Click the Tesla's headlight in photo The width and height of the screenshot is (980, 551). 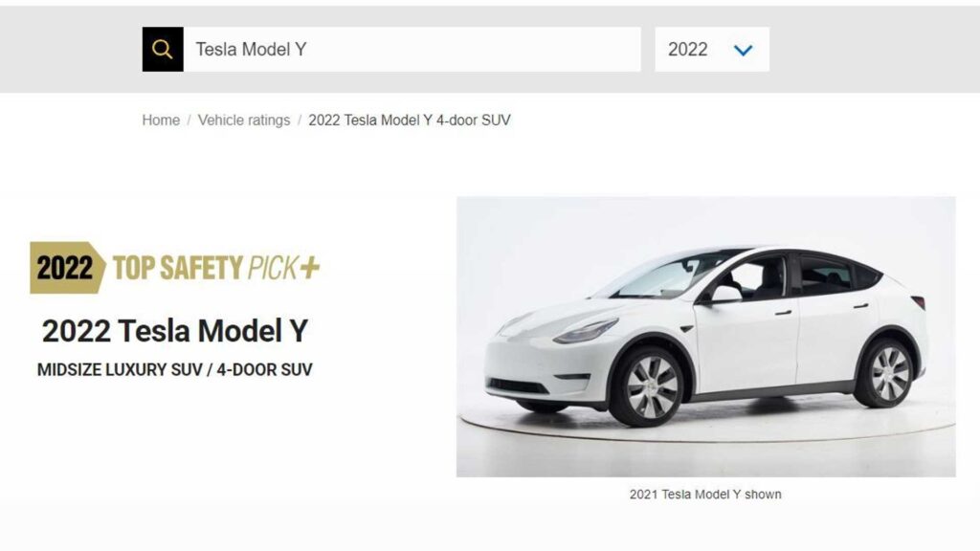tap(586, 330)
